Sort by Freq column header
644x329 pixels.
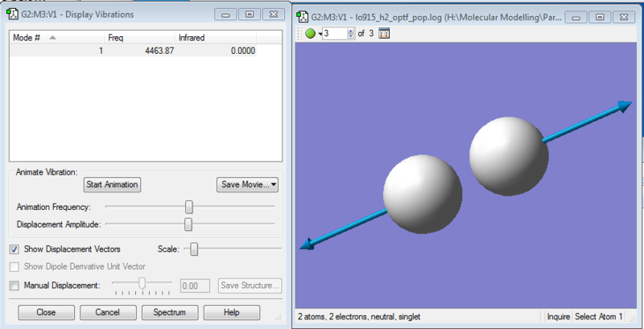[139, 38]
